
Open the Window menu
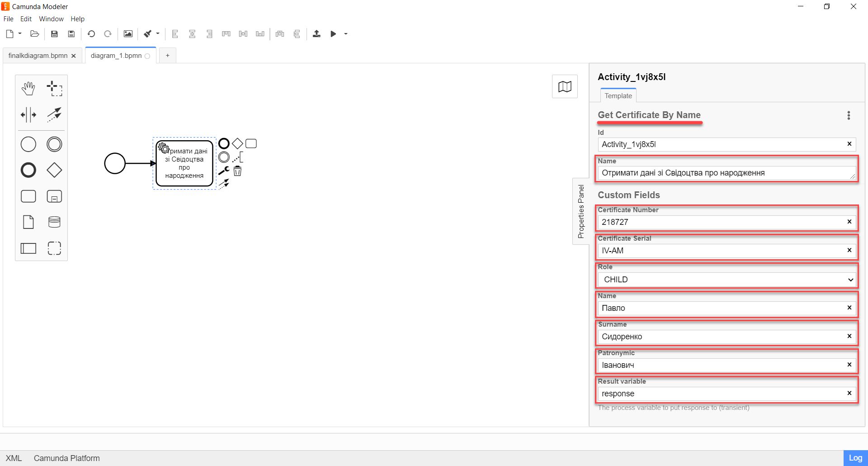pyautogui.click(x=51, y=19)
